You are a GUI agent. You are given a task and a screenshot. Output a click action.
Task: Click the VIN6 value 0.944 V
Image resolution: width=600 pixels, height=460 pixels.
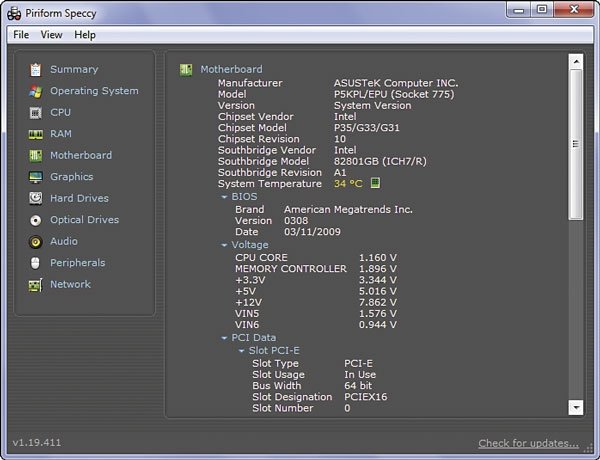378,325
